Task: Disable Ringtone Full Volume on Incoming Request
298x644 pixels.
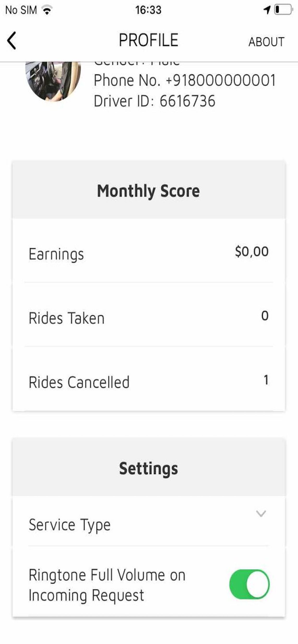Action: coord(249,584)
